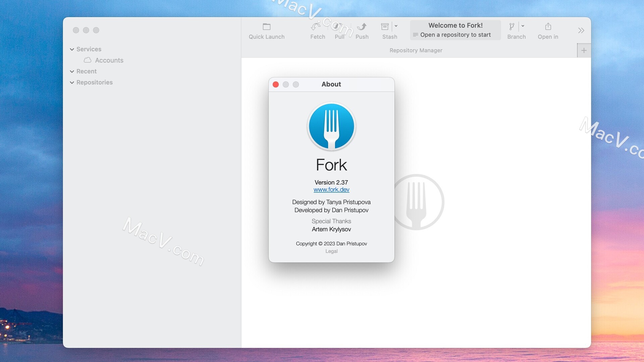Open the Stash dropdown arrow
This screenshot has height=362, width=644.
[x=396, y=26]
